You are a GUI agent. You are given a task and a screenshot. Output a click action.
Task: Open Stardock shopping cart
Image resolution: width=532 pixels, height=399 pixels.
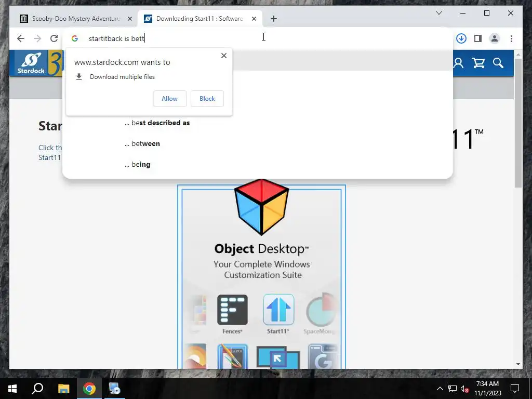(x=478, y=63)
